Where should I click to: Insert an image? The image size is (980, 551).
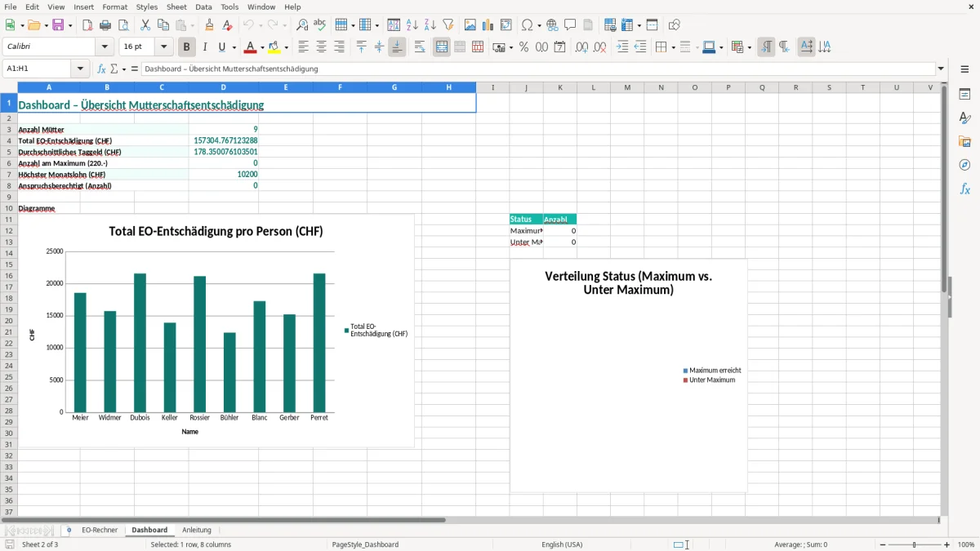[470, 25]
